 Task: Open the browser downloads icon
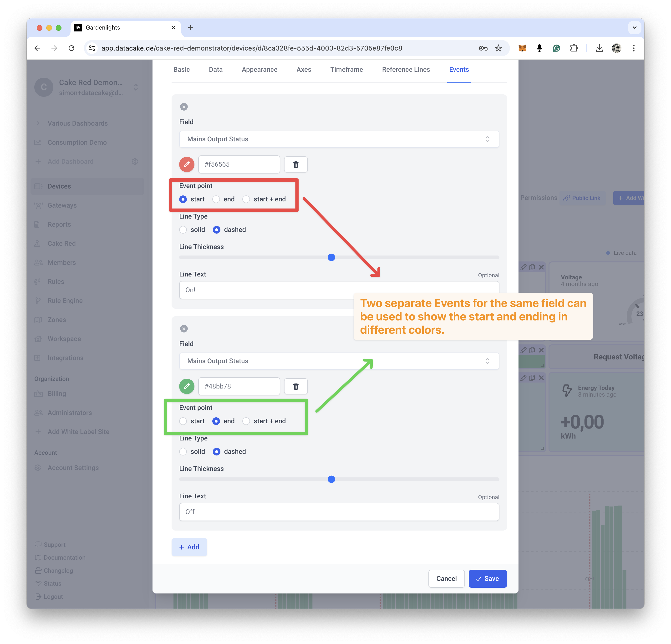599,48
